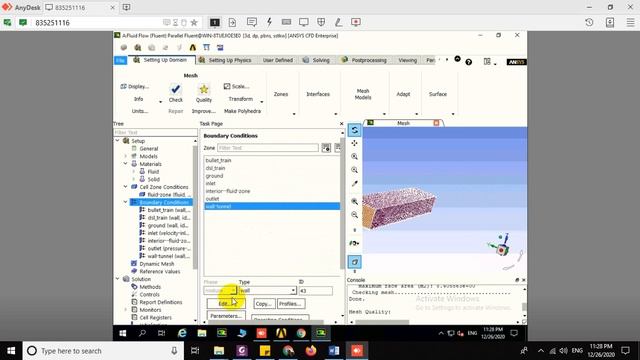Click Copy button under zone list

264,304
